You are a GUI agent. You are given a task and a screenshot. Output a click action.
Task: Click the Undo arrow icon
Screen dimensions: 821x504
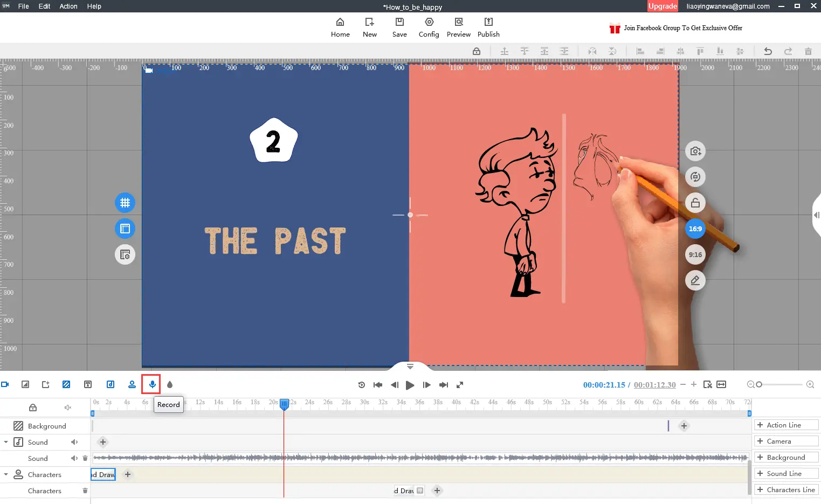(768, 51)
